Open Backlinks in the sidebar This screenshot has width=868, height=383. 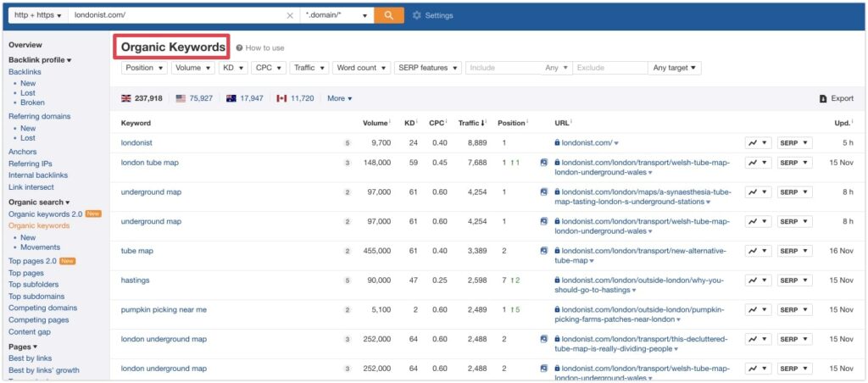pyautogui.click(x=25, y=72)
